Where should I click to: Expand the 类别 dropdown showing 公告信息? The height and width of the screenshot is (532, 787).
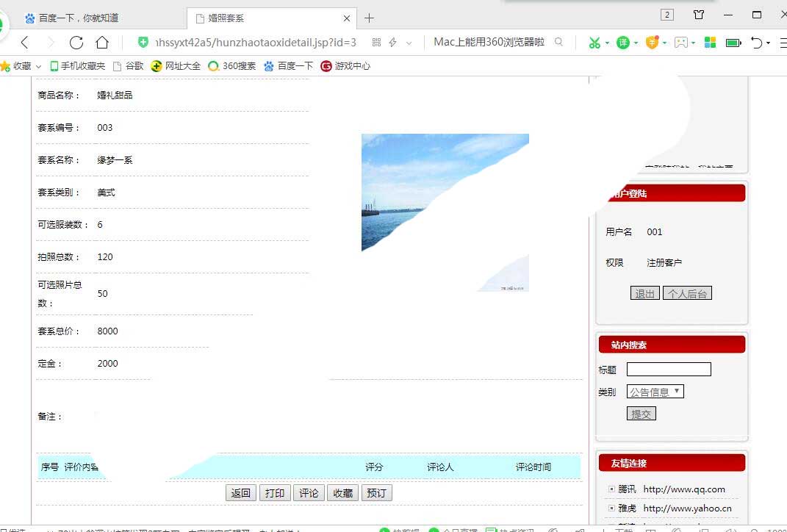click(x=655, y=392)
